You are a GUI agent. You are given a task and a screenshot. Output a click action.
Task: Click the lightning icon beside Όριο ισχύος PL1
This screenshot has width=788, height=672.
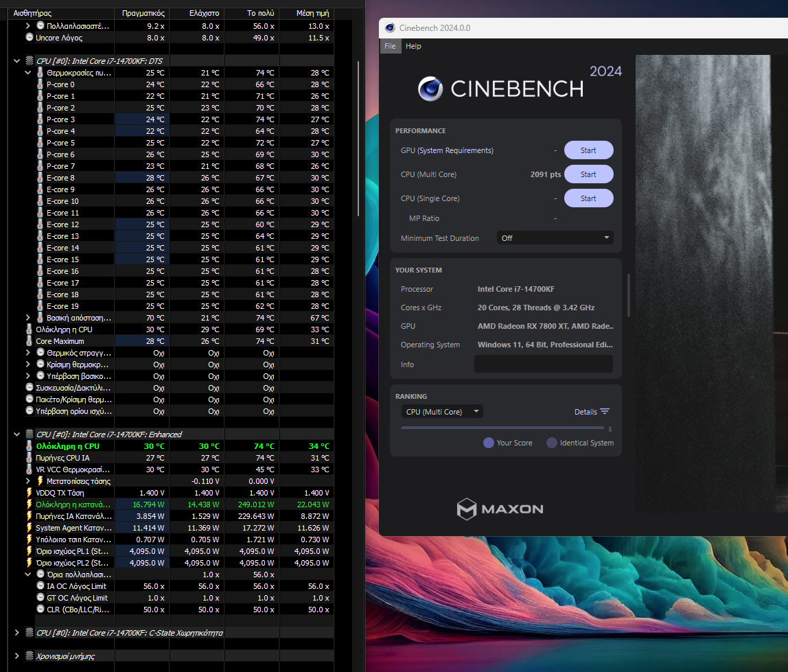point(29,551)
